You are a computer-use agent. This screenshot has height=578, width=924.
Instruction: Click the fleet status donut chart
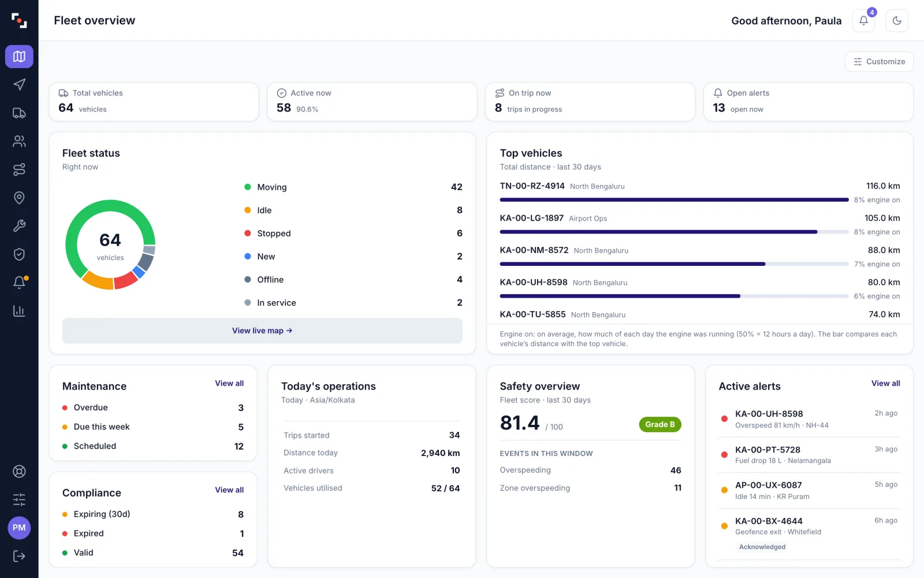(x=110, y=244)
